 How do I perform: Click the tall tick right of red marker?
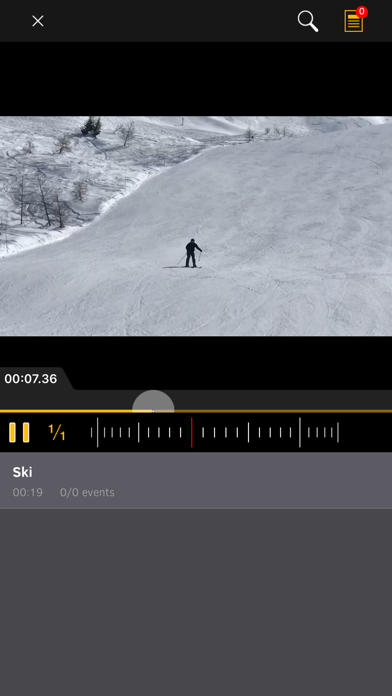click(248, 432)
